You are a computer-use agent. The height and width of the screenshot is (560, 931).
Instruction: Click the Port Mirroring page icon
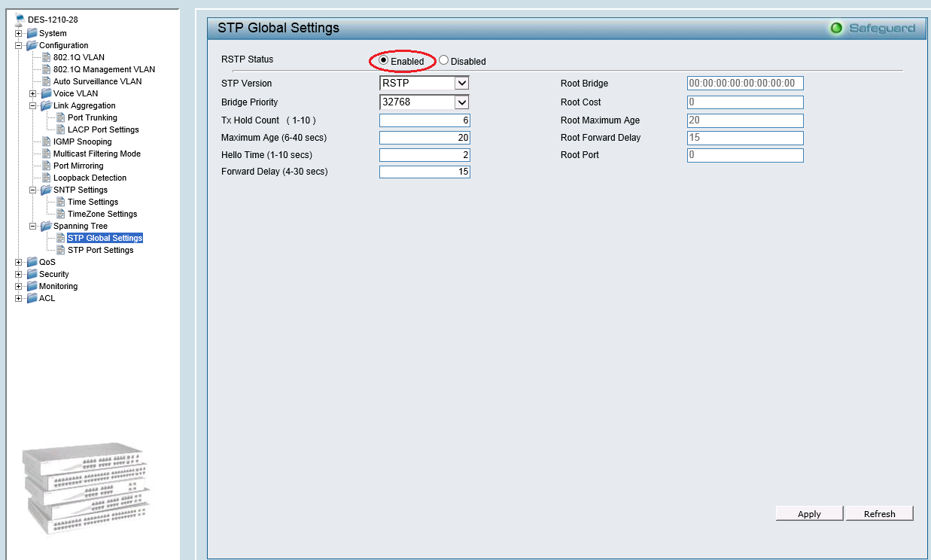click(x=46, y=166)
